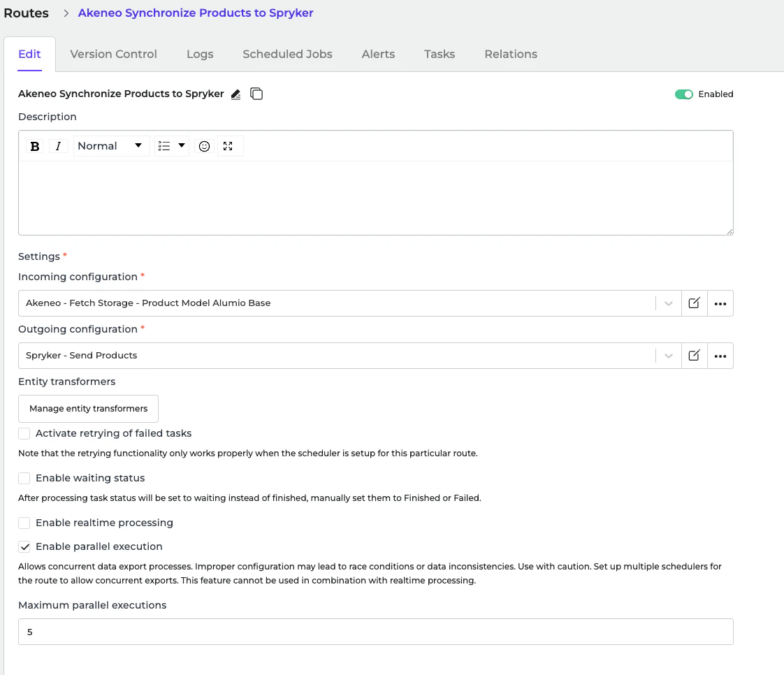The image size is (784, 675).
Task: Toggle italic formatting in description editor
Action: (59, 146)
